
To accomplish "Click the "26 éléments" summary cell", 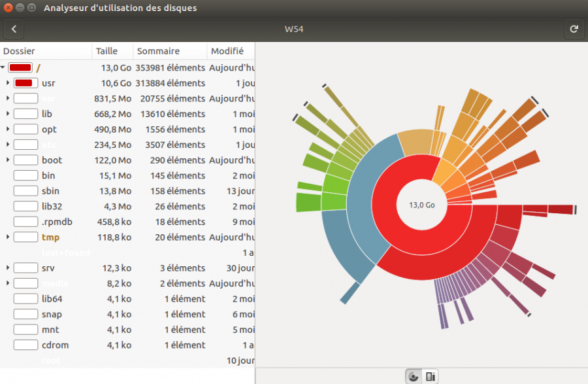I will tap(180, 206).
